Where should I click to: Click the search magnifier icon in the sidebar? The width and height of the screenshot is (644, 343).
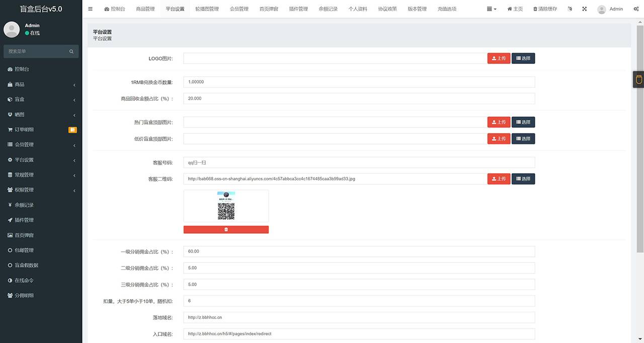click(x=71, y=51)
